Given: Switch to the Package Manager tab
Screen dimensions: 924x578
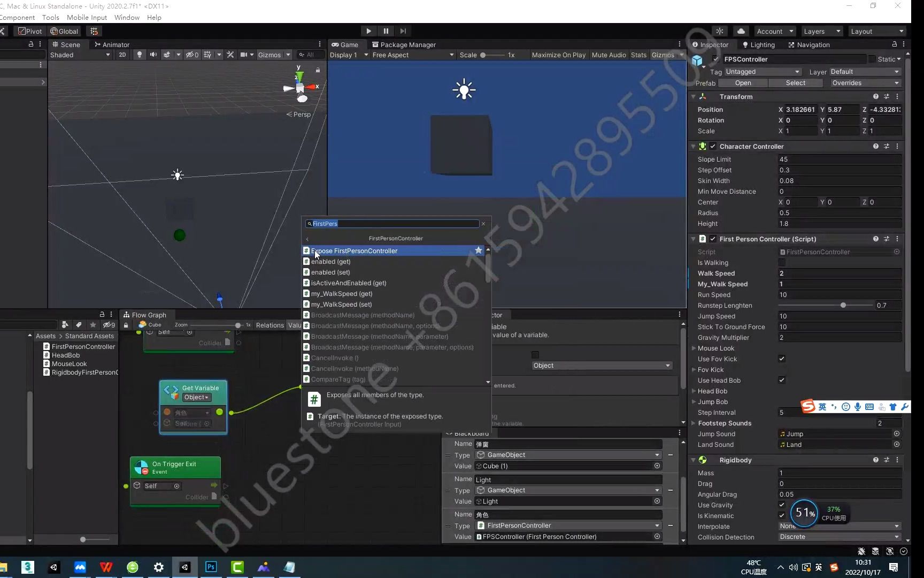Looking at the screenshot, I should (405, 45).
